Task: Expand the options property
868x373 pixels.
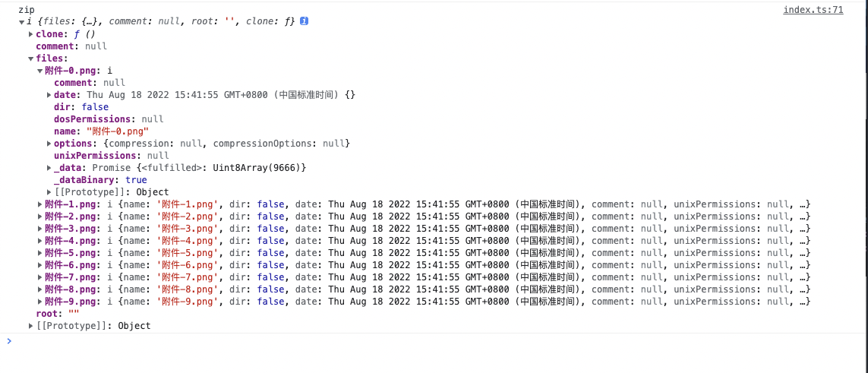Action: click(x=49, y=144)
